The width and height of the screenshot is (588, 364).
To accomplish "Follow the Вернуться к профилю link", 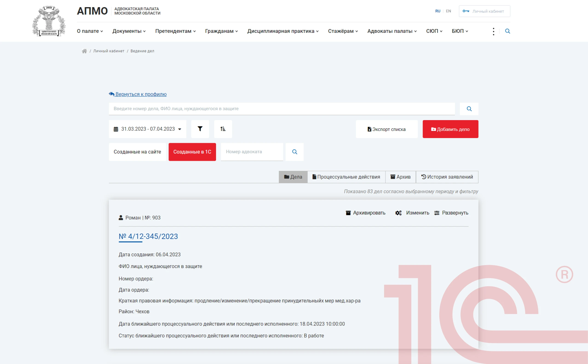I will pos(137,94).
